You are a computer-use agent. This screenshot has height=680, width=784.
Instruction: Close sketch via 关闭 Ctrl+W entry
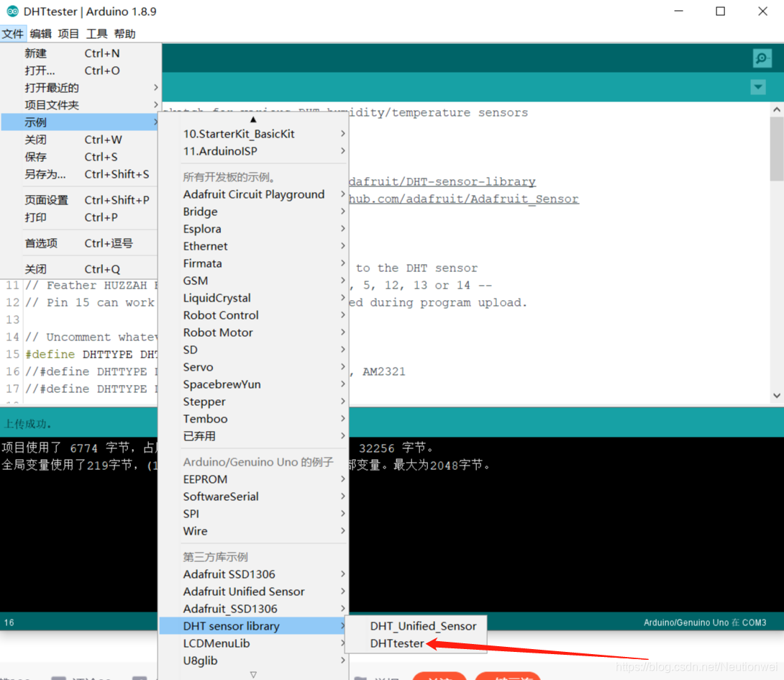pos(81,140)
